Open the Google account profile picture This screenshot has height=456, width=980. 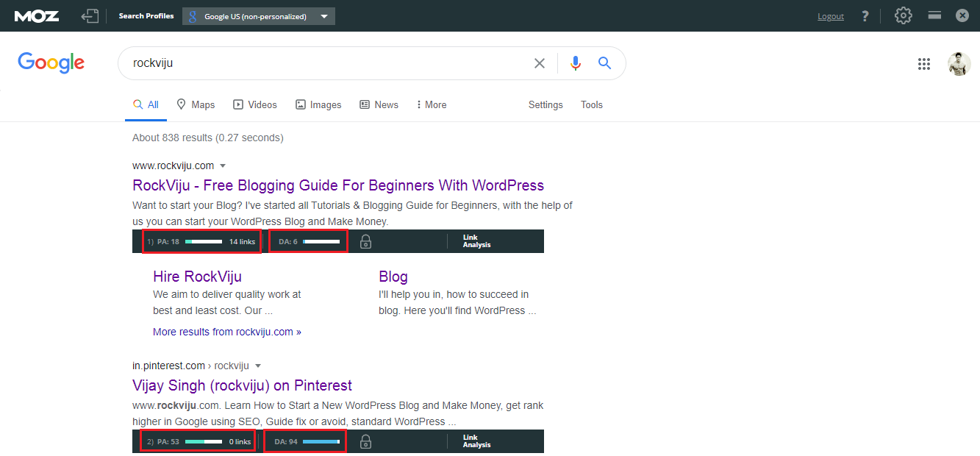point(959,64)
